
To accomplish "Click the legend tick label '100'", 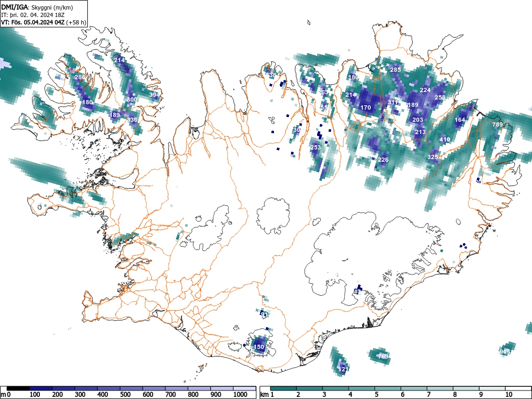I will (x=35, y=395).
